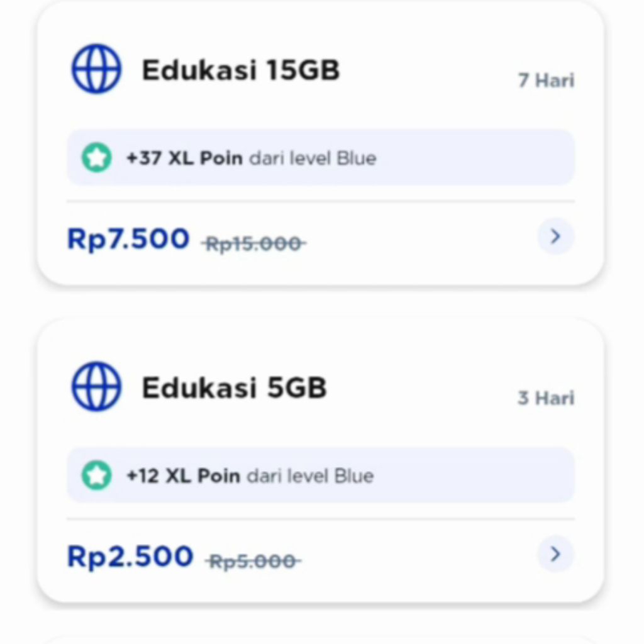644x644 pixels.
Task: Select the Edukasi 5GB package title
Action: 235,388
